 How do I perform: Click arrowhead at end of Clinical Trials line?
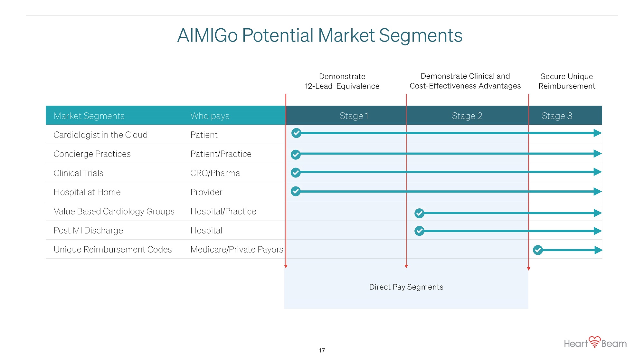coord(598,172)
